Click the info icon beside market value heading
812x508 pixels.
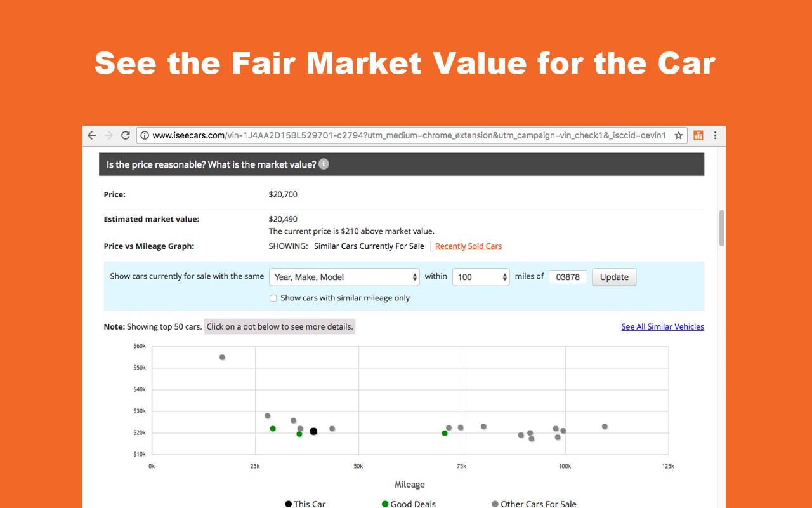coord(324,164)
